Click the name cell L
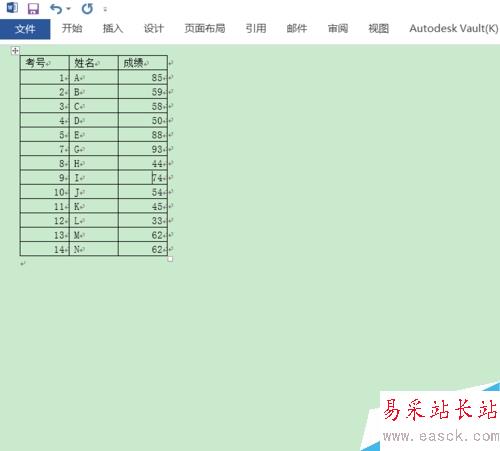The height and width of the screenshot is (451, 500). pyautogui.click(x=94, y=221)
